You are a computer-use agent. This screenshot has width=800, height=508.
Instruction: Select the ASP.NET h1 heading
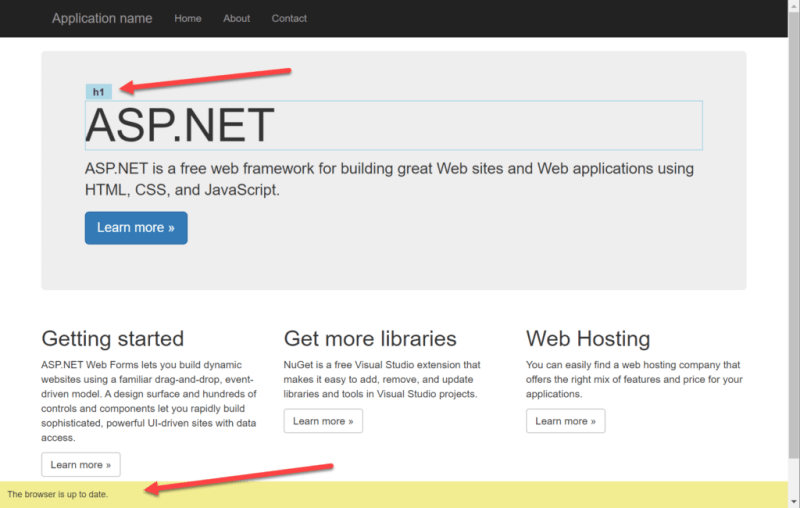[x=393, y=125]
